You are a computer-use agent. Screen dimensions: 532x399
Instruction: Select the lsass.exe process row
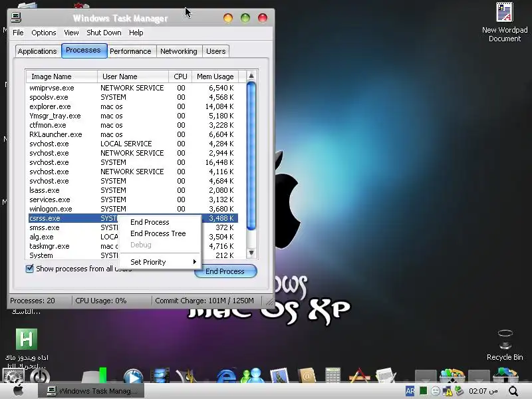click(x=133, y=190)
